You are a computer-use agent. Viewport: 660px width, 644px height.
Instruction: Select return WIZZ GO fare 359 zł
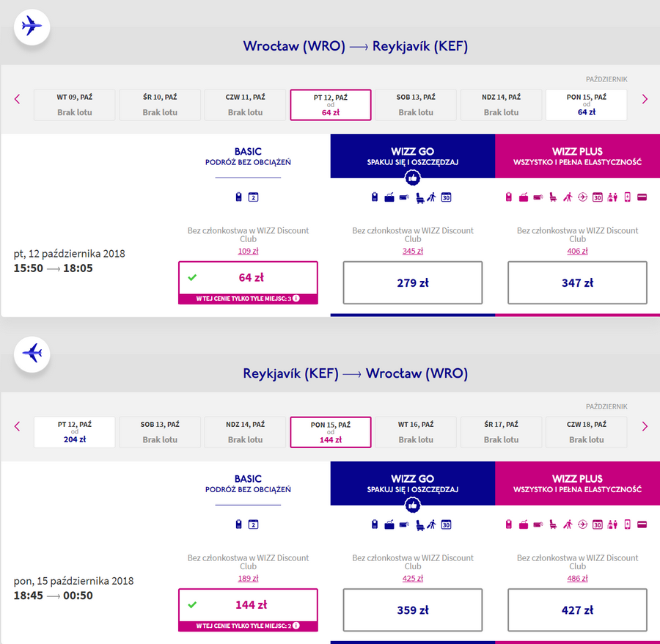412,610
